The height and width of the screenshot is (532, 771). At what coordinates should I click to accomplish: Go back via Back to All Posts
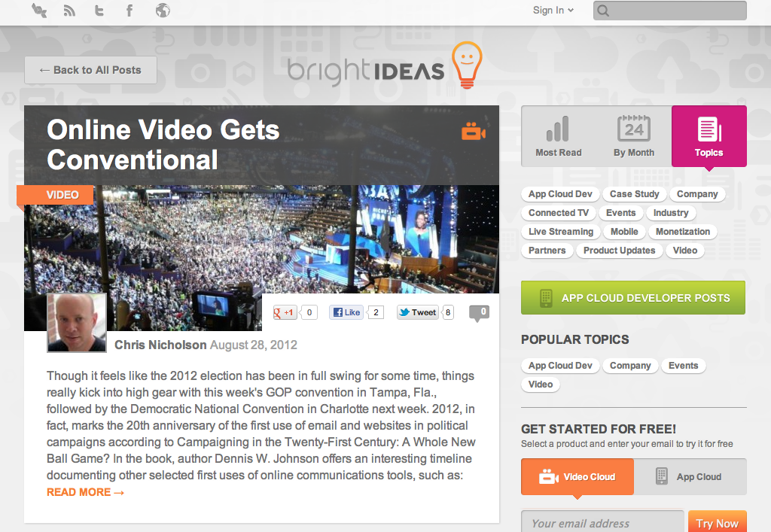90,70
